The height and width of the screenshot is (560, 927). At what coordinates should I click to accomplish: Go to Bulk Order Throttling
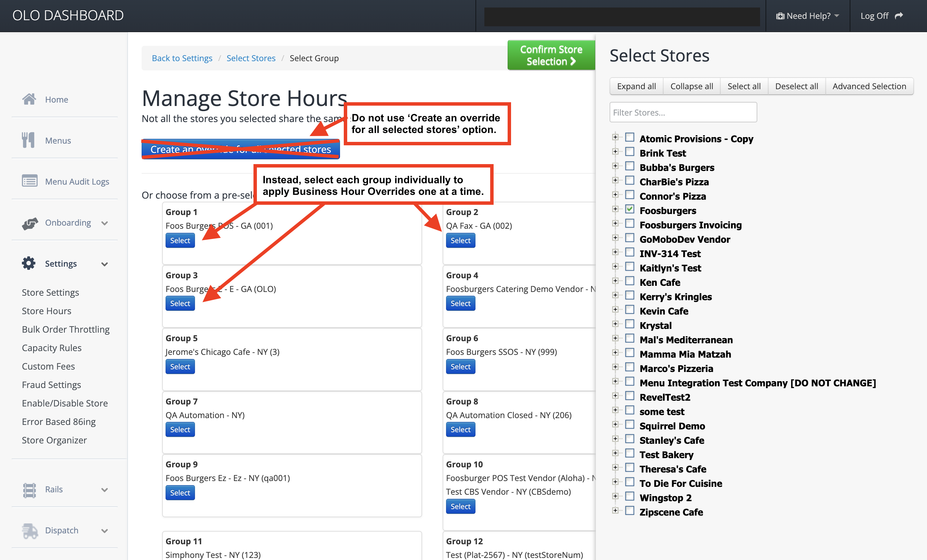(x=66, y=329)
